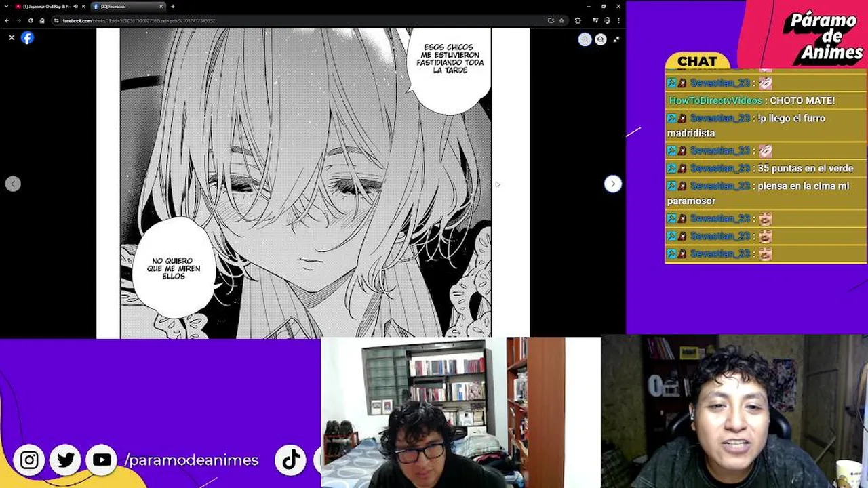Go back in browser history
This screenshot has width=868, height=488.
7,20
